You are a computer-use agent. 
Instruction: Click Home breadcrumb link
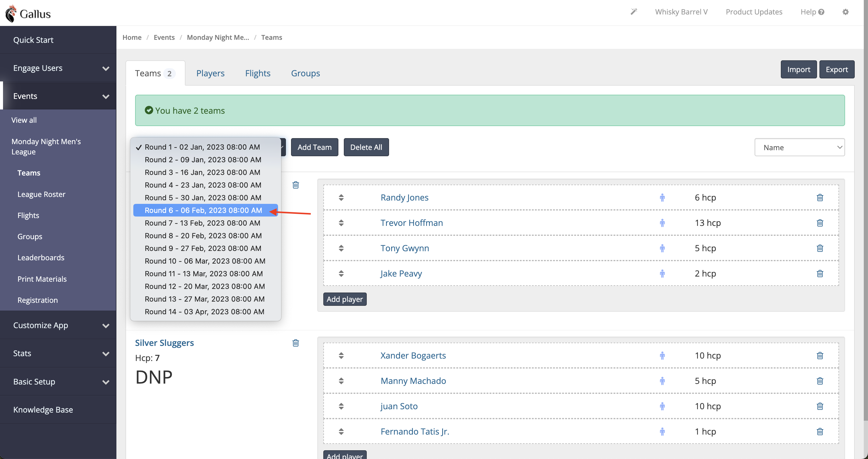(132, 37)
